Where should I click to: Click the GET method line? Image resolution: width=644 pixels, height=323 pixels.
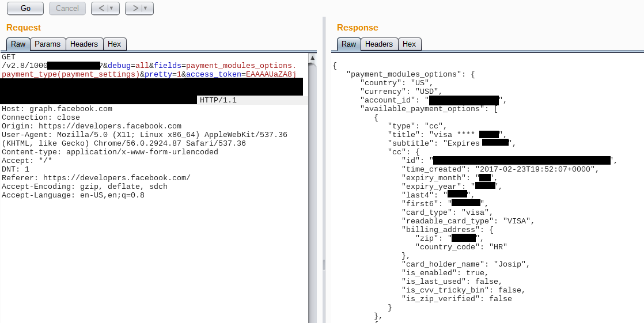pyautogui.click(x=9, y=57)
